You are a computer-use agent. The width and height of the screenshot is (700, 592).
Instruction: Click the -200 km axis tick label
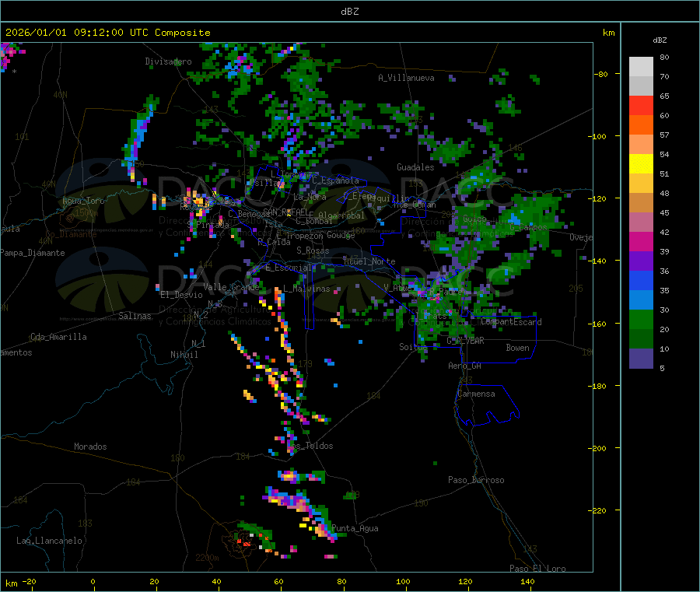[x=597, y=448]
